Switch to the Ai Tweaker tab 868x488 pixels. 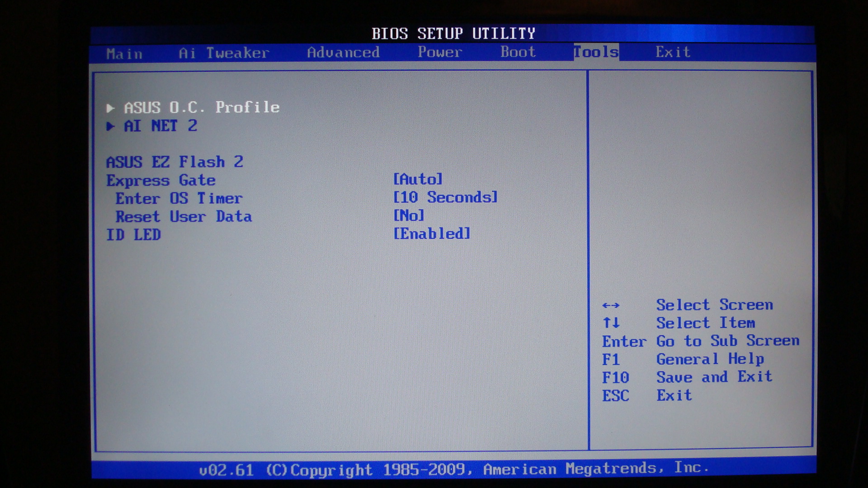coord(224,53)
